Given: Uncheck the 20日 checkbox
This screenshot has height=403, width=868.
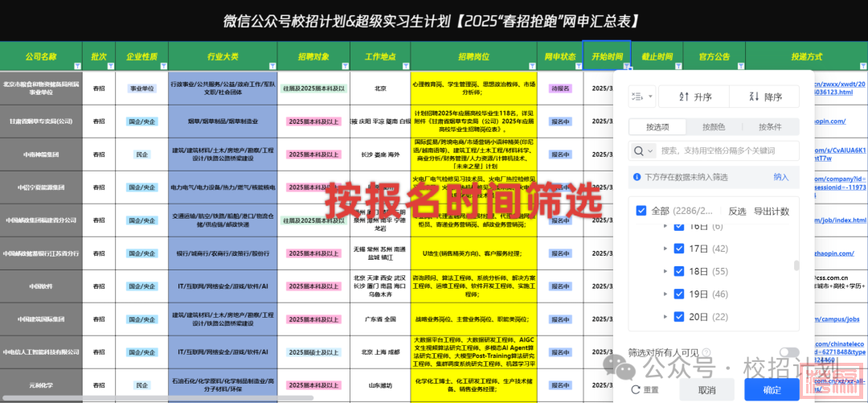Looking at the screenshot, I should tap(678, 316).
